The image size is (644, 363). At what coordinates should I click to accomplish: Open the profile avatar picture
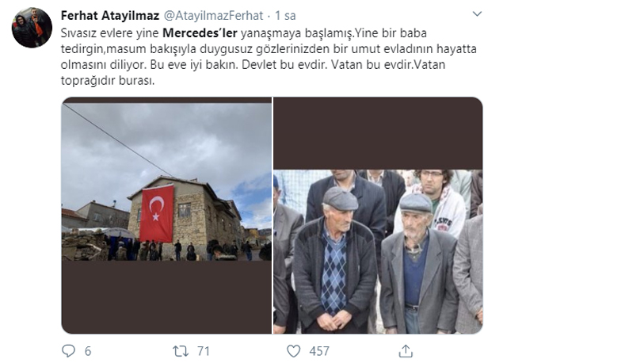(x=32, y=28)
